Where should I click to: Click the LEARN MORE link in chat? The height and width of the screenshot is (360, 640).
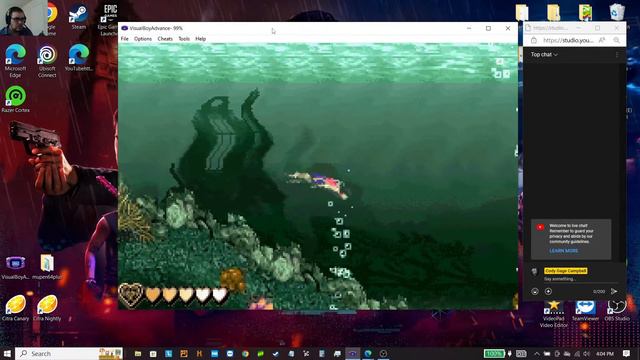[564, 251]
